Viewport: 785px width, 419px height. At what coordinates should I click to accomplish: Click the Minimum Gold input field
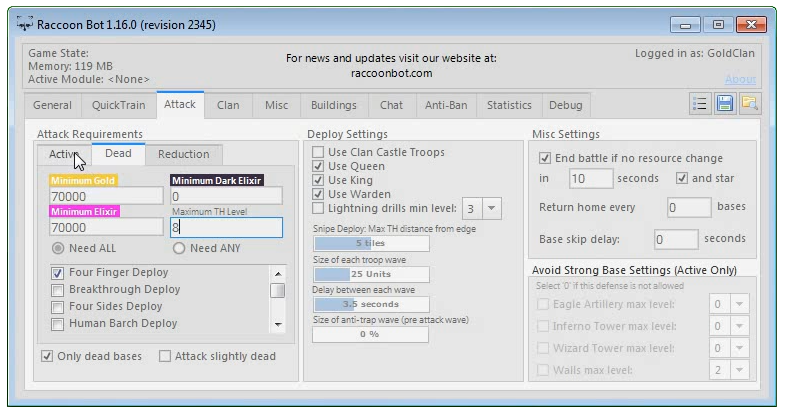106,196
